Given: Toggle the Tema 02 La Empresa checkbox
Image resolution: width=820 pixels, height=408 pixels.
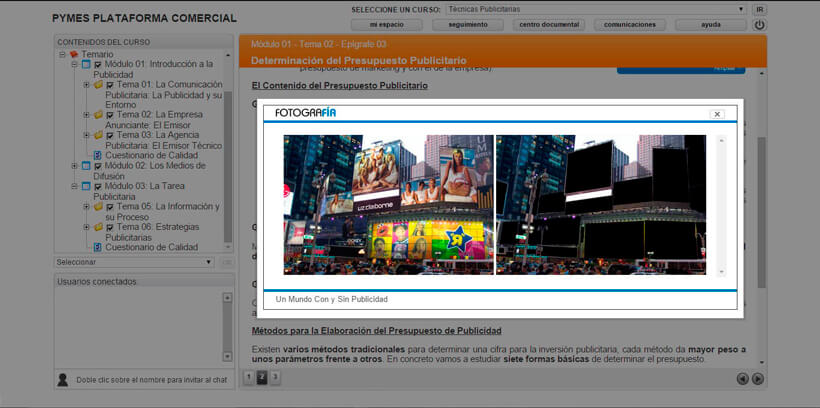Looking at the screenshot, I should [x=109, y=115].
